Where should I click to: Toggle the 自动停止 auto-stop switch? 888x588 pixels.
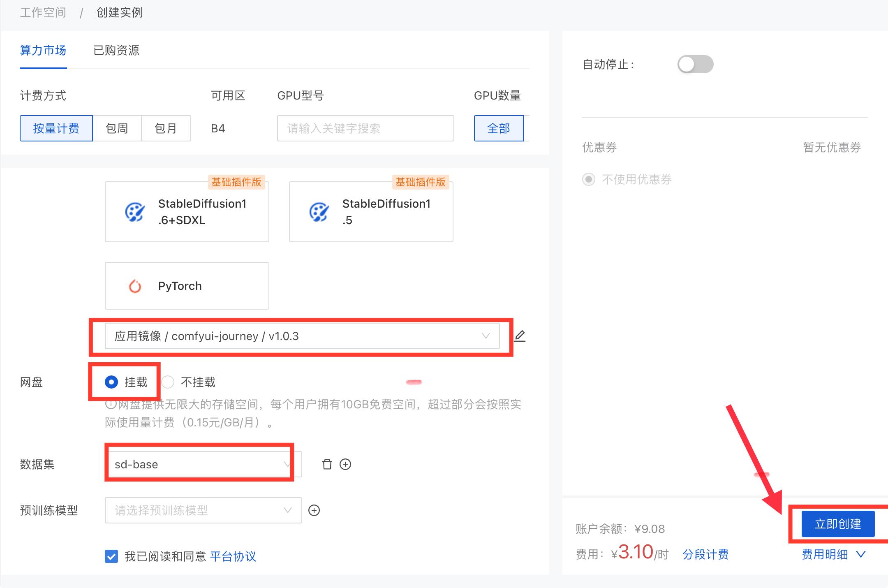tap(695, 64)
